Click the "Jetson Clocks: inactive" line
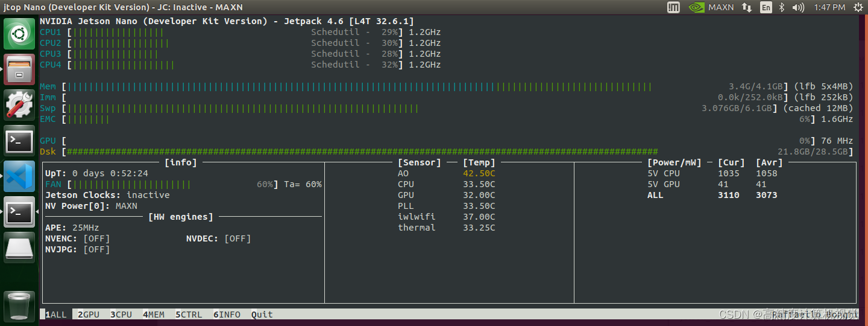The image size is (868, 326). coord(107,195)
